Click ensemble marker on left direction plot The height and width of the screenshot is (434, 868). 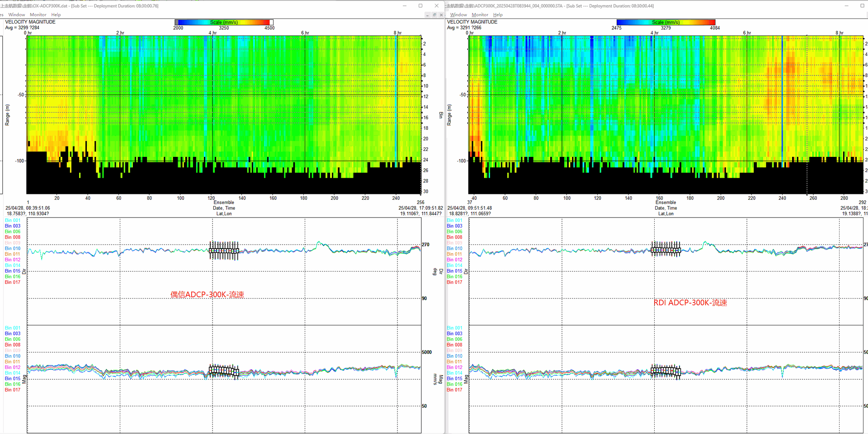point(224,250)
